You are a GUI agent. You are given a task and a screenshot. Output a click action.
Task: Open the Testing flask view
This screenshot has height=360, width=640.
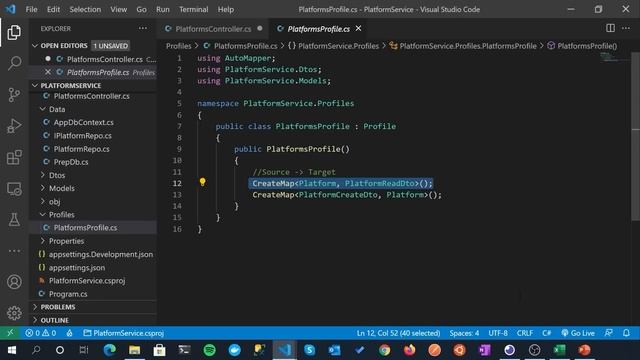point(14,220)
